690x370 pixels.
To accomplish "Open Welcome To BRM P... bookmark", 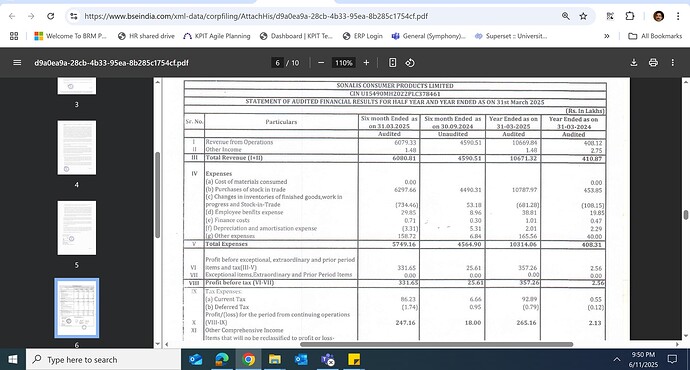I will [x=70, y=36].
